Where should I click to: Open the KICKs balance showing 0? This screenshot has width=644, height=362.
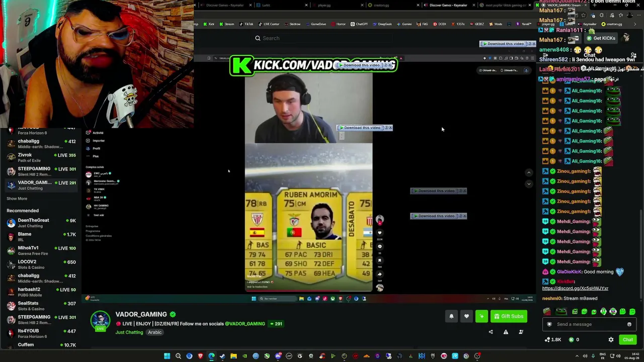574,340
